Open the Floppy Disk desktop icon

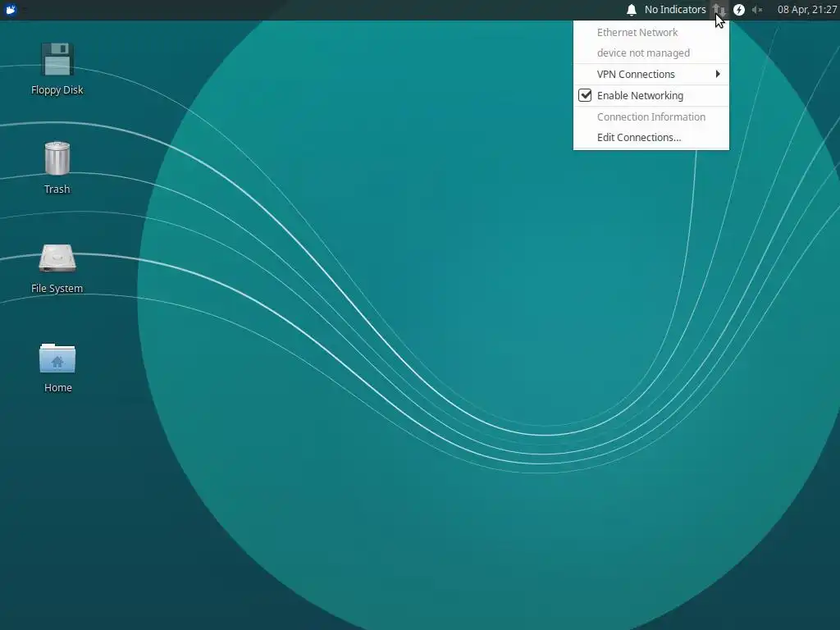tap(57, 59)
